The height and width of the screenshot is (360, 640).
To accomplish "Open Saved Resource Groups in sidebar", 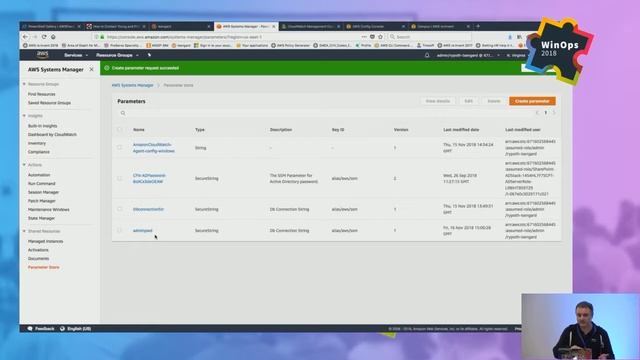I will (49, 103).
